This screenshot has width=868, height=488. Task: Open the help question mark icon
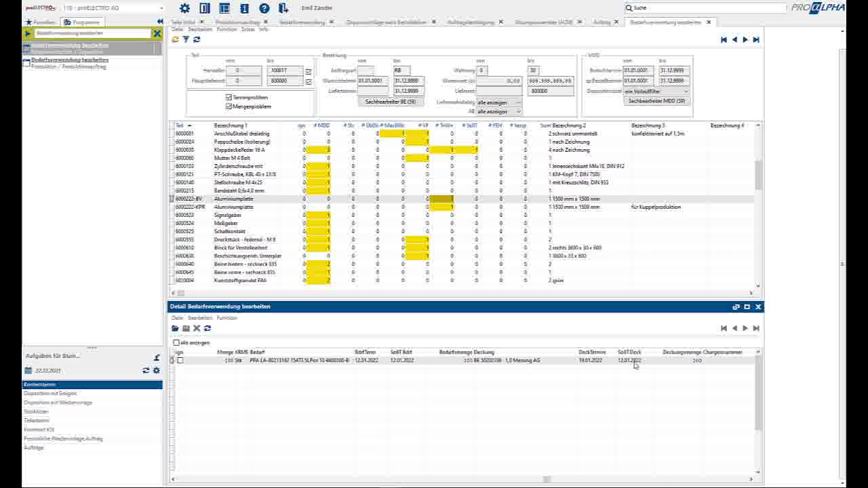[x=264, y=8]
